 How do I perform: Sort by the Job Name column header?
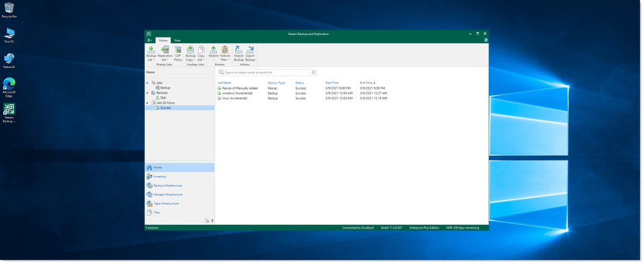pos(224,83)
